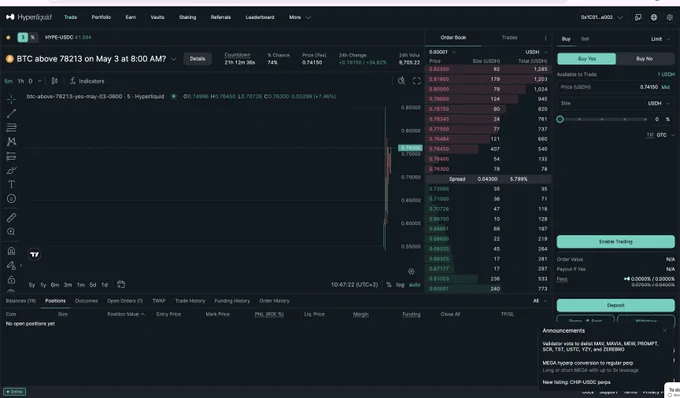The width and height of the screenshot is (680, 398).
Task: Open the candlestick chart style selector
Action: click(x=55, y=81)
